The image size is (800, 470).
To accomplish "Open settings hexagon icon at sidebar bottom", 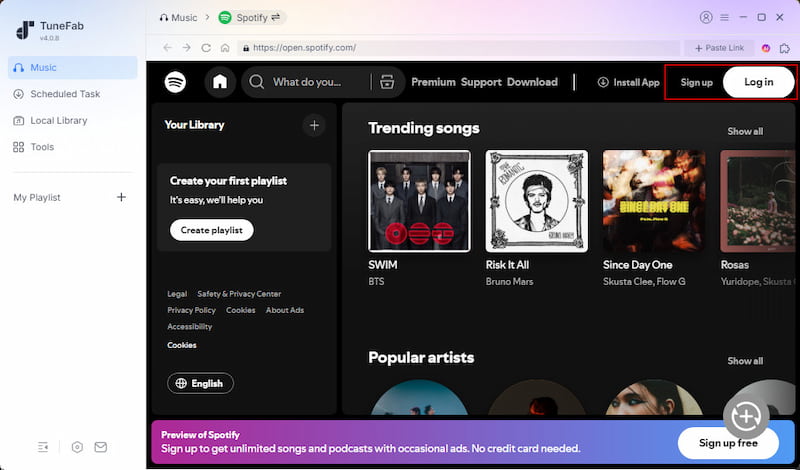I will [77, 447].
